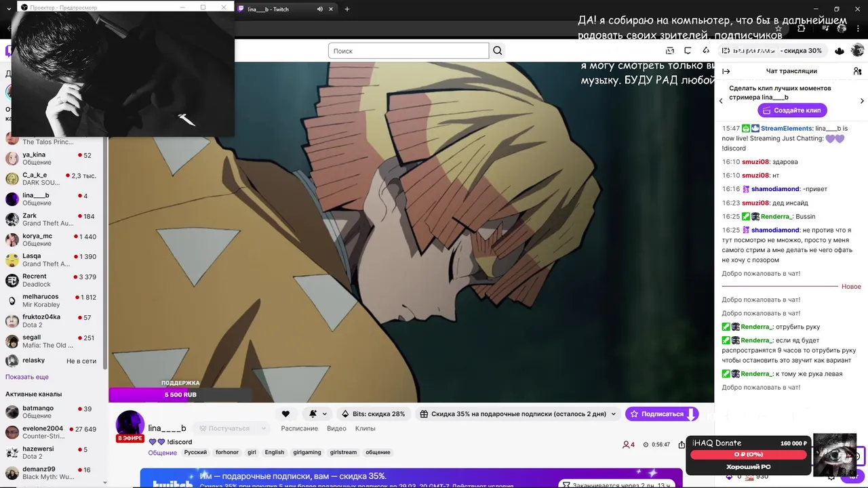Click lina____b channel avatar with В ЭФИРЕ badge
Image resolution: width=868 pixels, height=488 pixels.
click(x=130, y=426)
